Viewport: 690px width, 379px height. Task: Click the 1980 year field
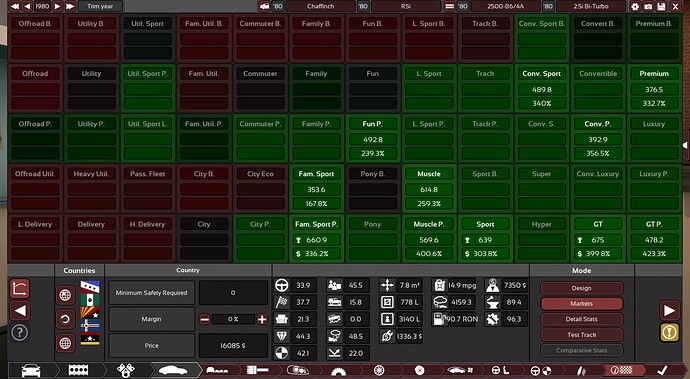coord(42,6)
